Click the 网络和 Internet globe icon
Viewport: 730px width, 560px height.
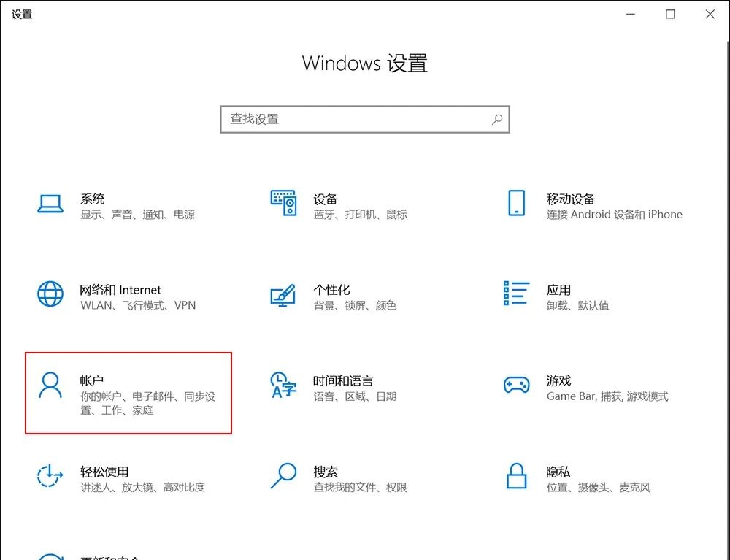pos(50,294)
